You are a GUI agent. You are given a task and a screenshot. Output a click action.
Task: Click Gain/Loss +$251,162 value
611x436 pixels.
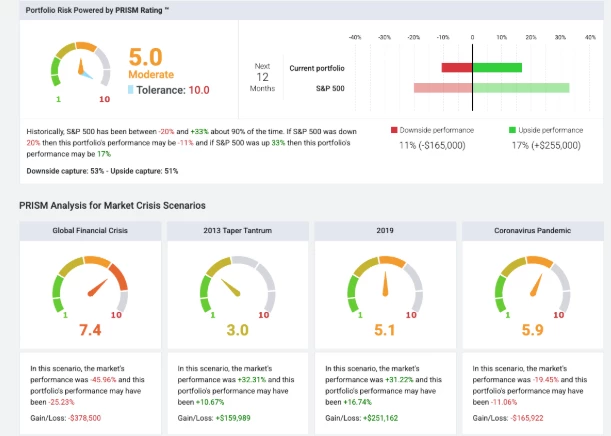[x=380, y=418]
